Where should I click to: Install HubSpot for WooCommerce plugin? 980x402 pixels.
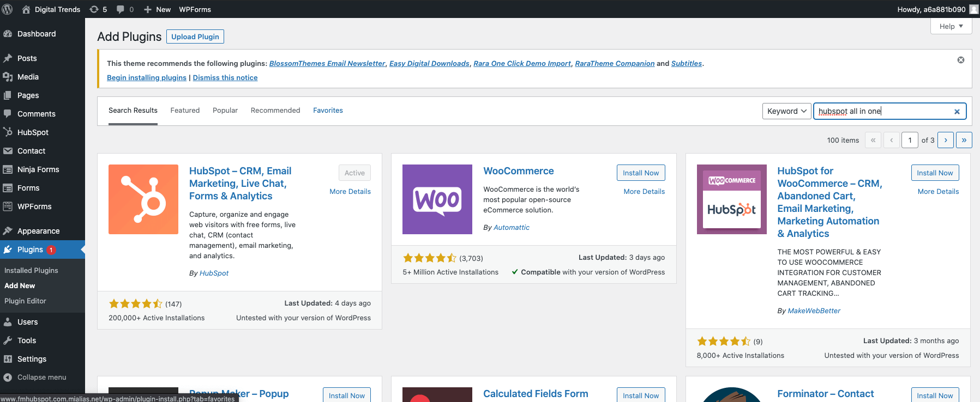tap(935, 173)
